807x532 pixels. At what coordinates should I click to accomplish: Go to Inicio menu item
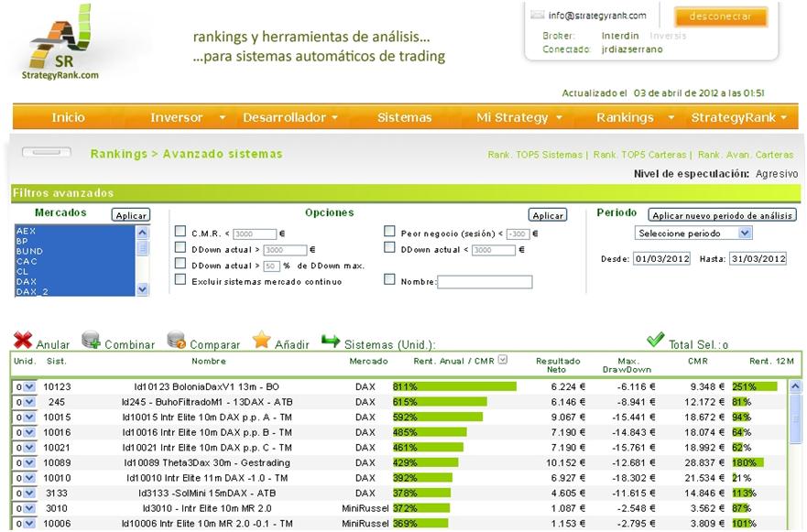(x=68, y=117)
